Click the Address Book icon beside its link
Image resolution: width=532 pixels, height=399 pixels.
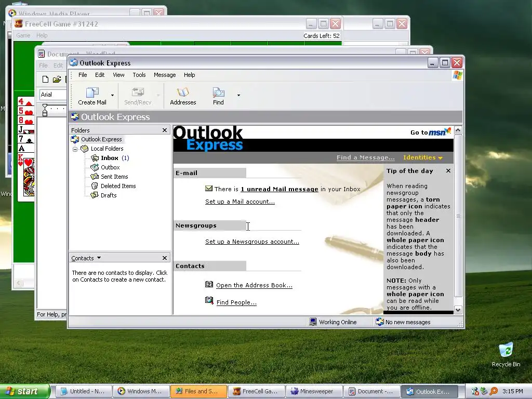[x=209, y=284]
